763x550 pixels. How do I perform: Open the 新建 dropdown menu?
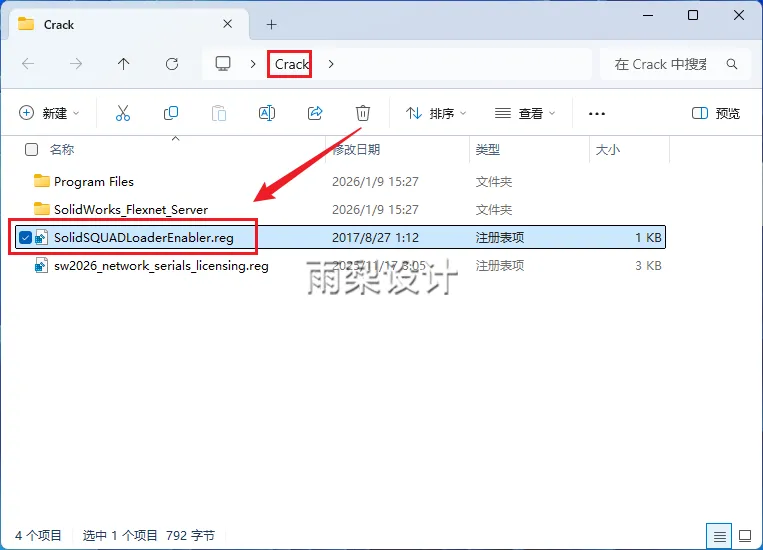[49, 113]
